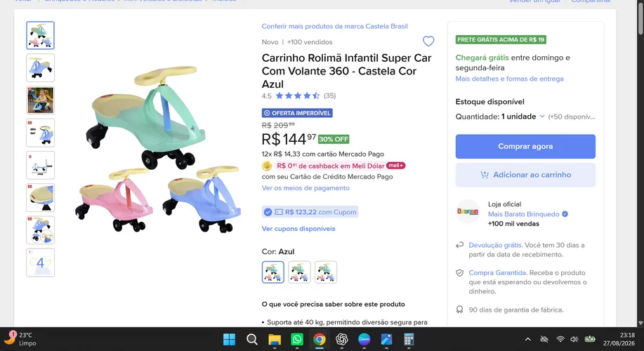This screenshot has height=351, width=644.
Task: Click the R$ 123,22 com Cupom tag
Action: pos(310,212)
